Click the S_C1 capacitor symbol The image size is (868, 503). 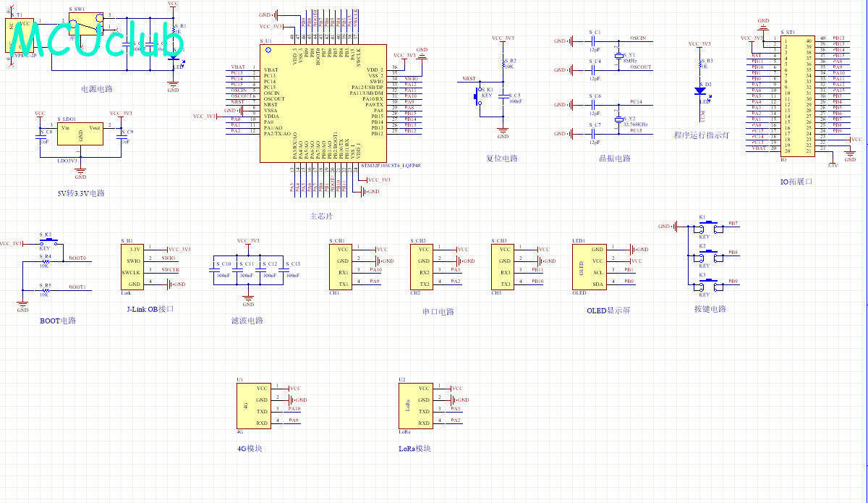click(592, 41)
